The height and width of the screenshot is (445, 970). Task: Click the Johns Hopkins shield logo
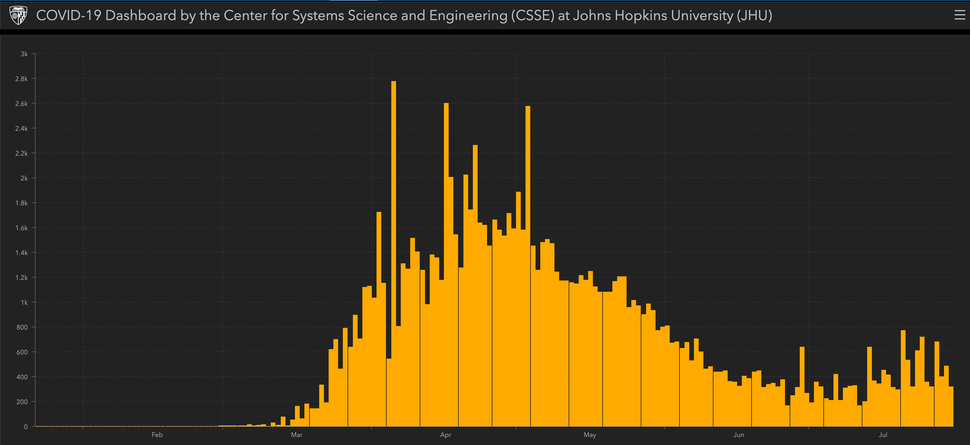(x=17, y=17)
